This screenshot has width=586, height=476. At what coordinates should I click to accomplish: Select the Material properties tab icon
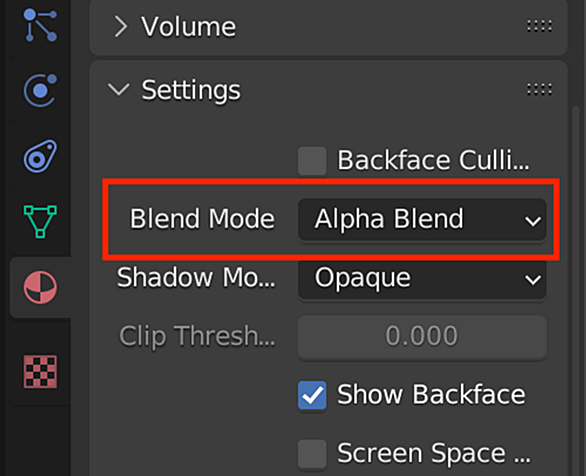pyautogui.click(x=40, y=287)
